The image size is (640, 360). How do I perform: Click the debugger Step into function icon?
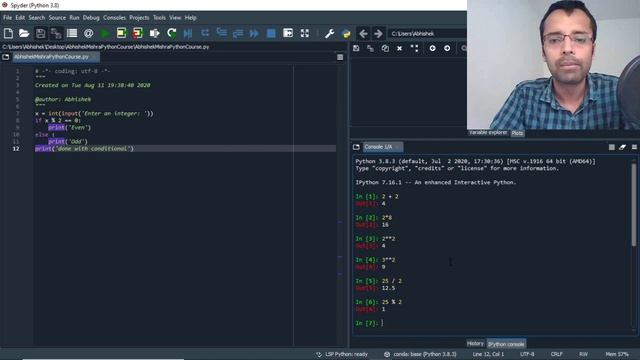222,33
